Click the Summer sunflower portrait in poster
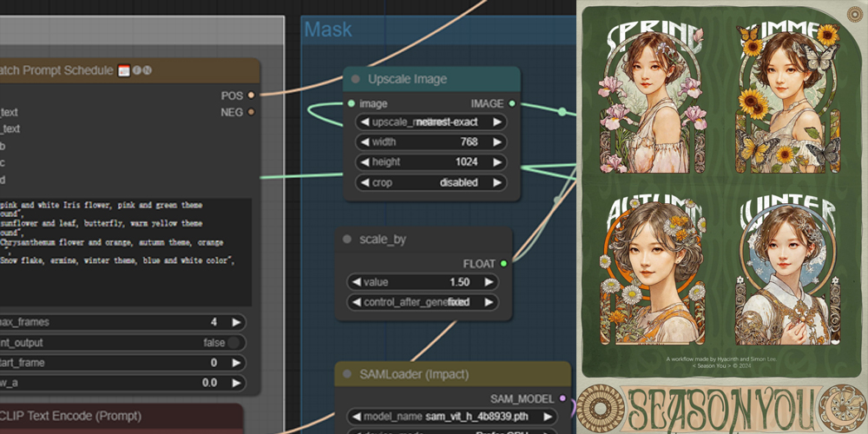The image size is (868, 434). tap(787, 101)
